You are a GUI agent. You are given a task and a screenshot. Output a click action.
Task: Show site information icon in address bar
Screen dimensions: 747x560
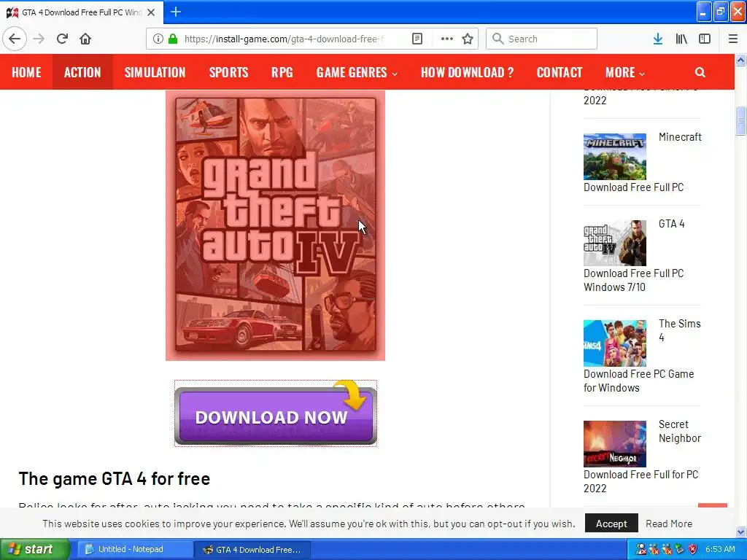click(158, 39)
